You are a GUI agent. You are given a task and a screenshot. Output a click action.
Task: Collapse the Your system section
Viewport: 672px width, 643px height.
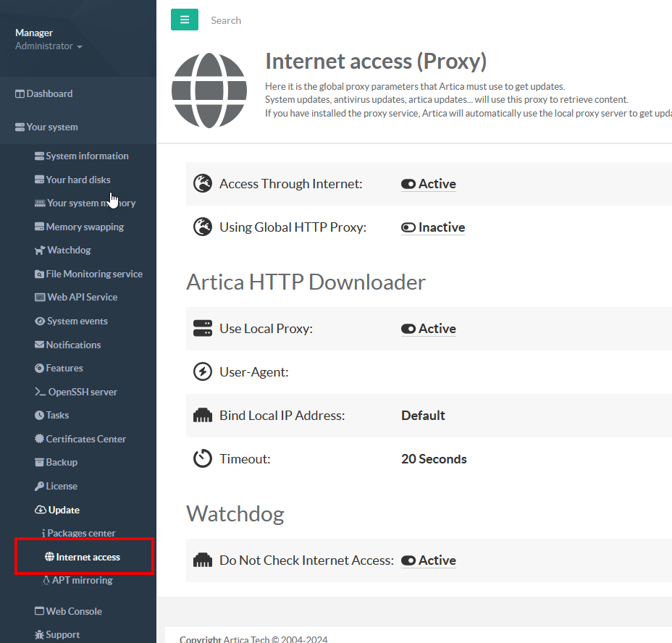click(x=52, y=127)
